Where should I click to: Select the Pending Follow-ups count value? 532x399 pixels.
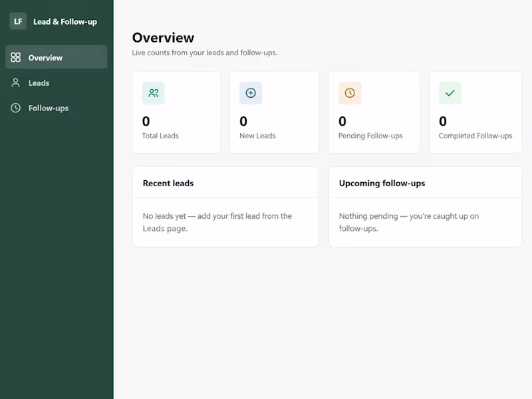point(342,121)
